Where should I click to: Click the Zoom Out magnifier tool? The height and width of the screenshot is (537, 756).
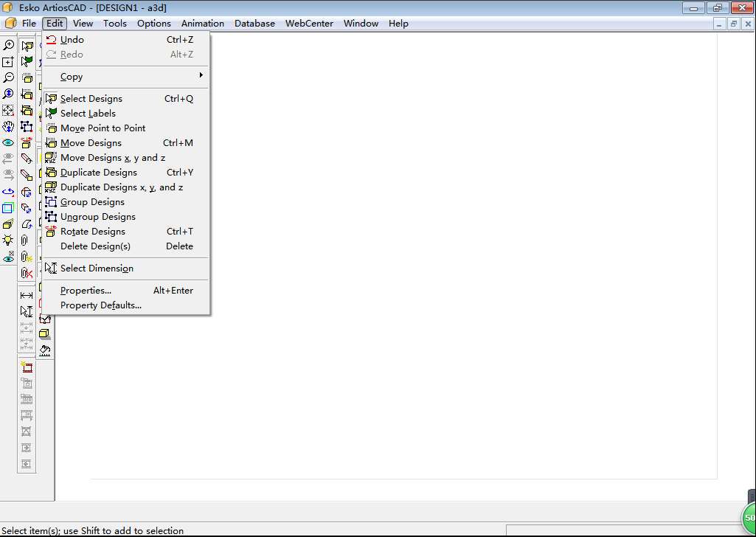click(8, 77)
